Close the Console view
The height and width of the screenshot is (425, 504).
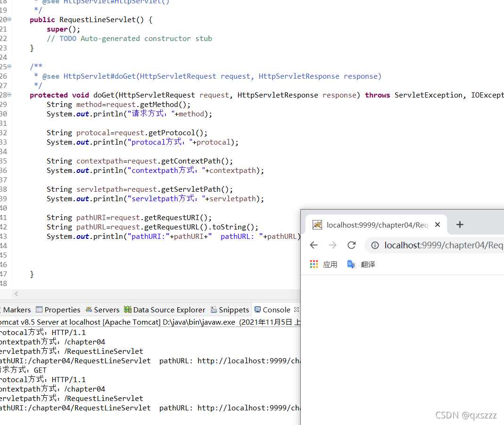pyautogui.click(x=297, y=310)
